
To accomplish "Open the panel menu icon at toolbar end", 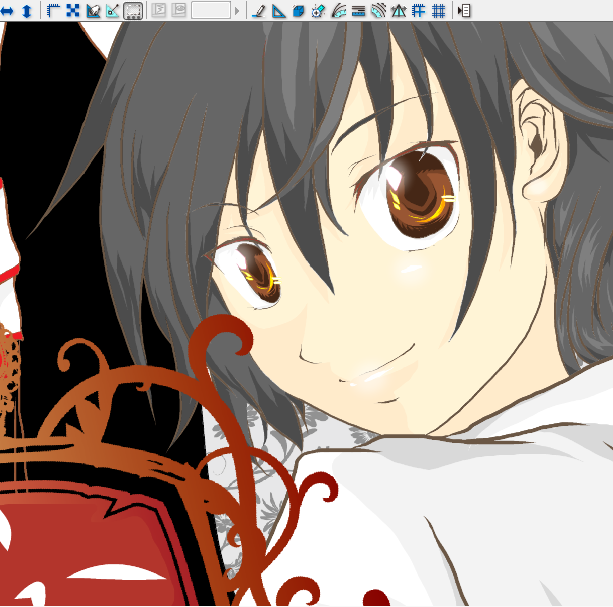I will (x=464, y=11).
